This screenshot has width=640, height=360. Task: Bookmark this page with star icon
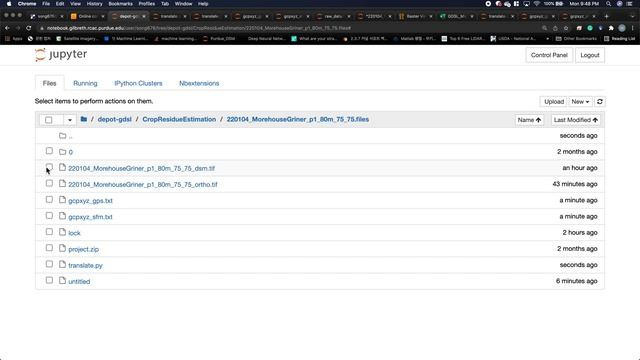pyautogui.click(x=566, y=28)
